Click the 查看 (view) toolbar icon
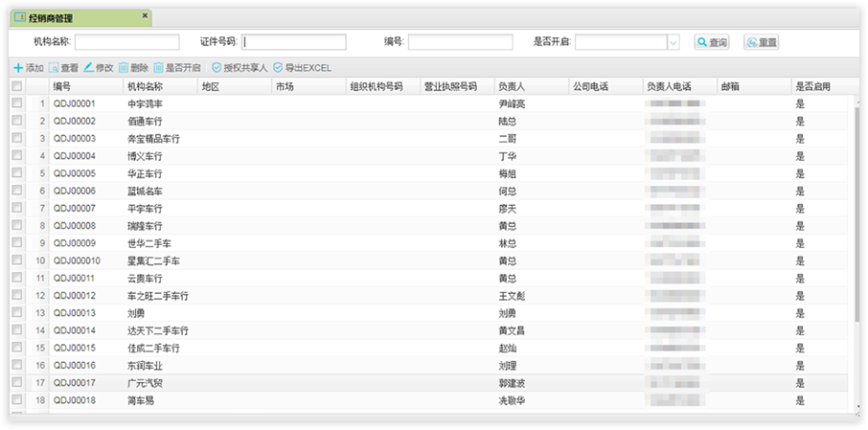This screenshot has height=430, width=868. 55,68
